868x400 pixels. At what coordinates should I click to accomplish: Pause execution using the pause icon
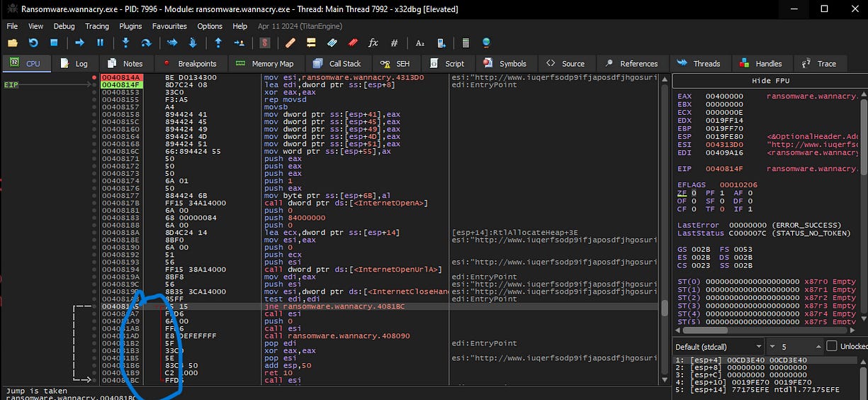(100, 43)
